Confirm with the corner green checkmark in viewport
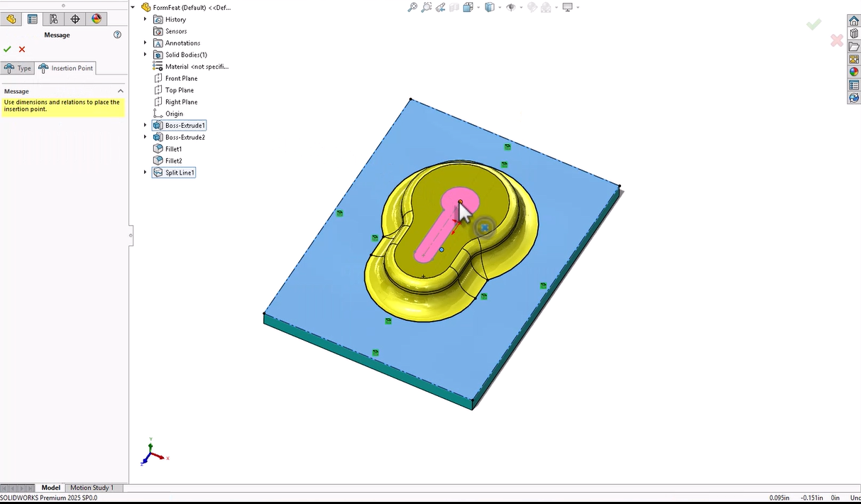Viewport: 861px width, 504px height. (x=813, y=24)
